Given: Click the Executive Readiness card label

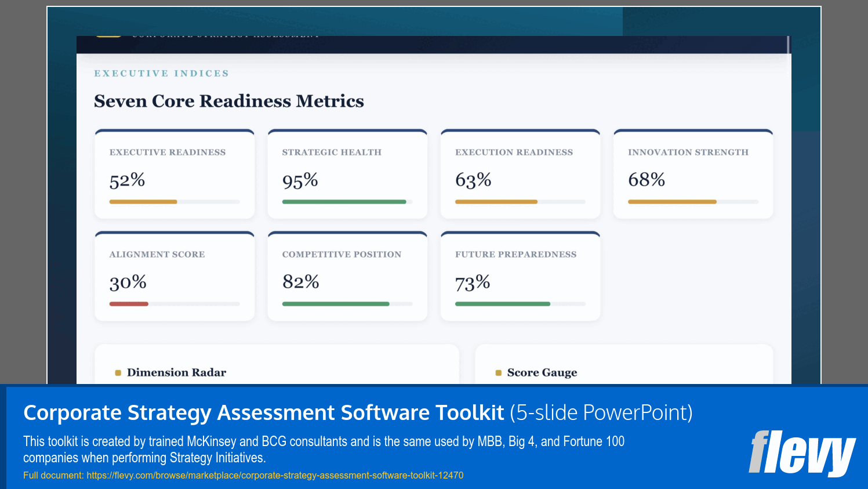Looking at the screenshot, I should [168, 153].
